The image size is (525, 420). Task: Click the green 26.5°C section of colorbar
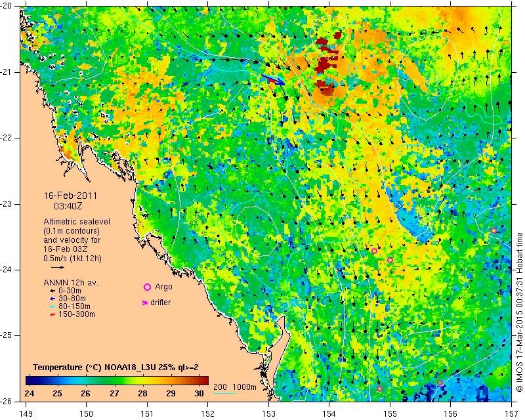point(100,381)
